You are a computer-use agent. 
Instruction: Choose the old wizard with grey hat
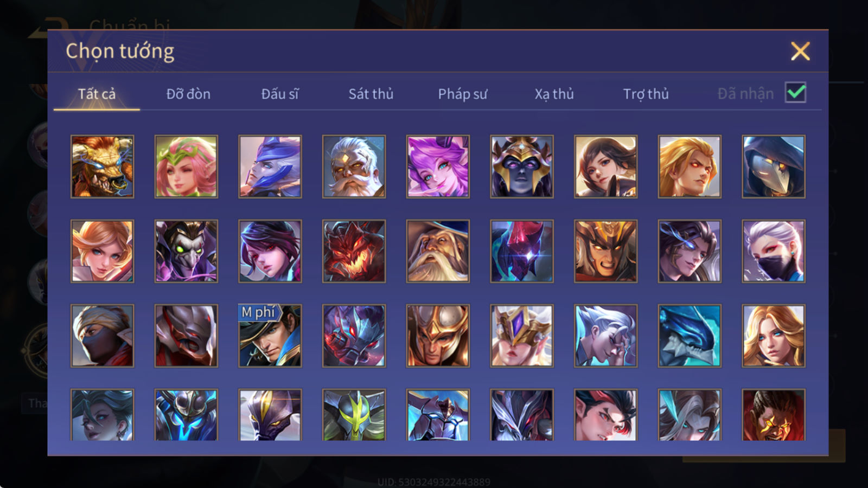click(x=438, y=251)
